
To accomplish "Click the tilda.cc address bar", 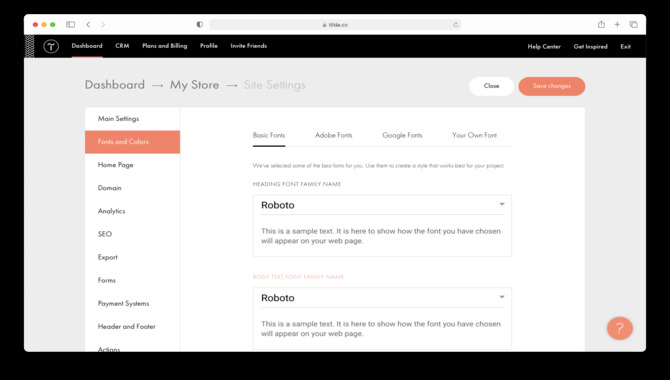I will [335, 25].
